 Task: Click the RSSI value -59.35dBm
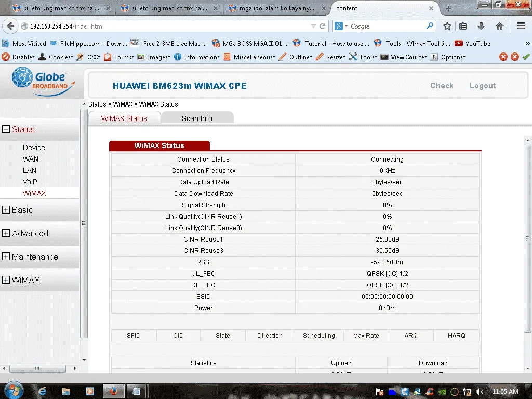pos(387,262)
